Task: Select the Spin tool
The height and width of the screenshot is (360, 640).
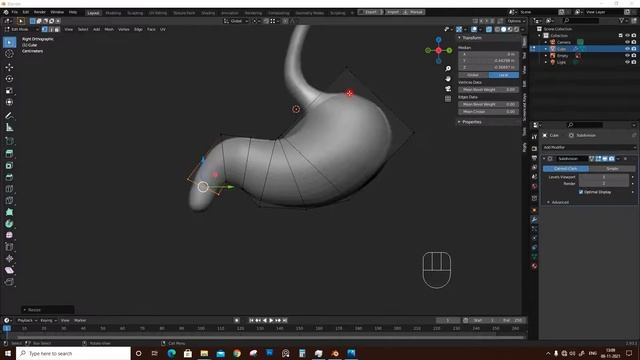Action: (x=9, y=224)
